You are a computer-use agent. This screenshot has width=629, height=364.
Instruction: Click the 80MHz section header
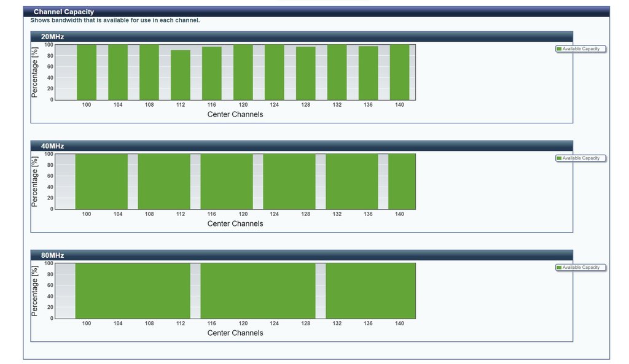tap(302, 255)
